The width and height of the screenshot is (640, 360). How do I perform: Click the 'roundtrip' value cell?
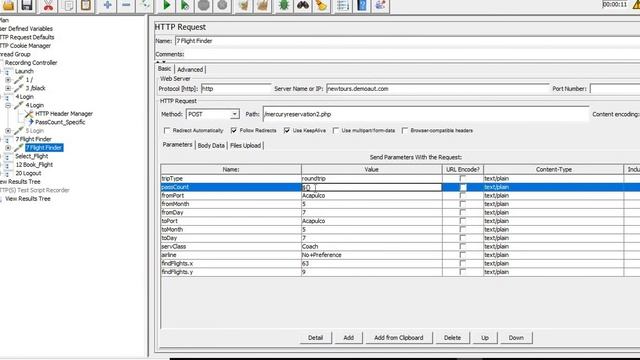click(371, 178)
